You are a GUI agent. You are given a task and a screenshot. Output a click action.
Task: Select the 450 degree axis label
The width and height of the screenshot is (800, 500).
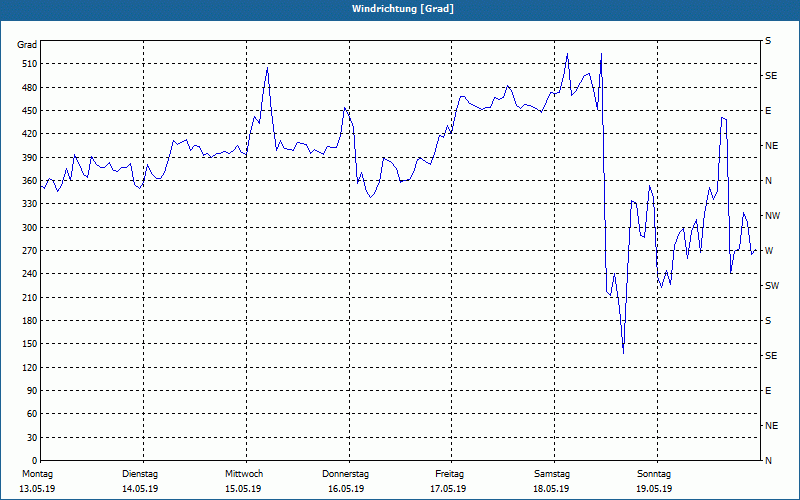click(x=30, y=111)
